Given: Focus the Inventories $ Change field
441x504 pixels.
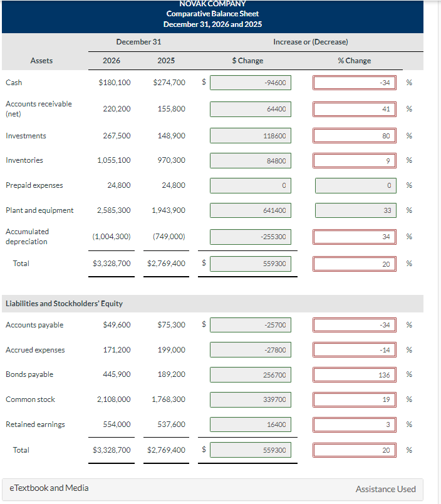Looking at the screenshot, I should coord(250,160).
